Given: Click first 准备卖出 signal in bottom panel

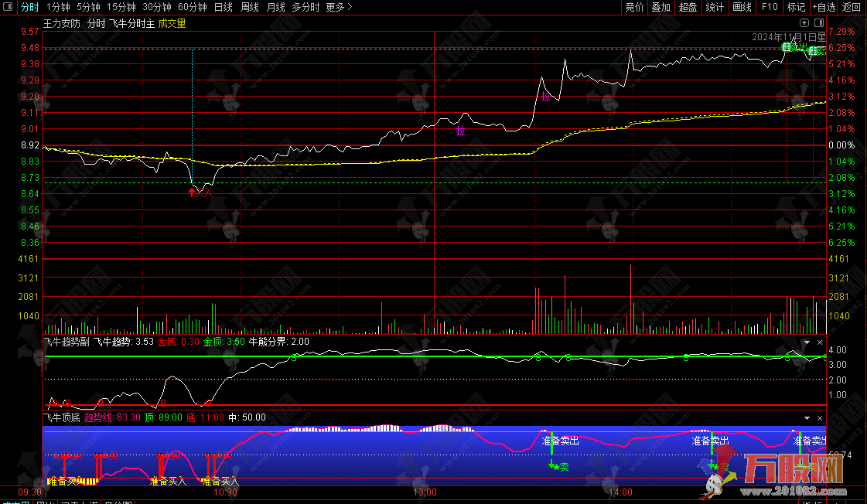Looking at the screenshot, I should tap(561, 441).
